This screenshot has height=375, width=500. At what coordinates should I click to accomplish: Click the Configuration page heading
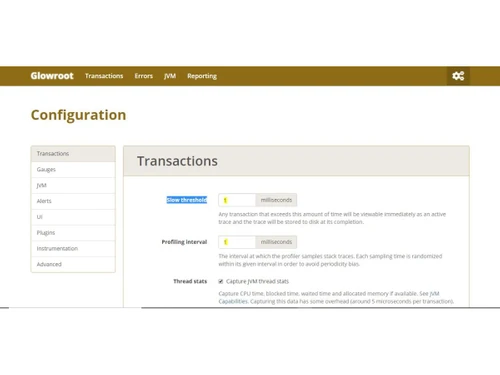[x=78, y=115]
